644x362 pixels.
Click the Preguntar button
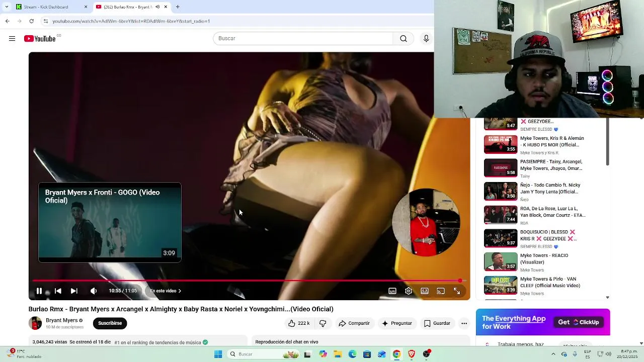[x=397, y=323]
